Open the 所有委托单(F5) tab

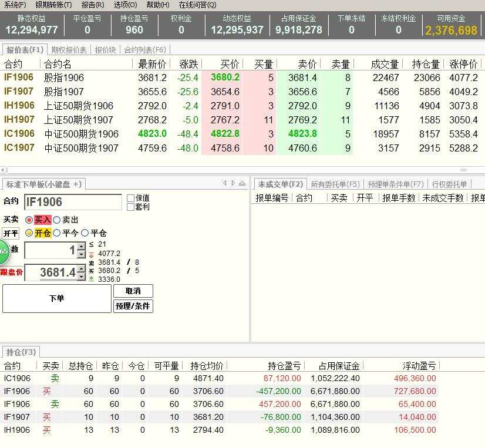[335, 184]
